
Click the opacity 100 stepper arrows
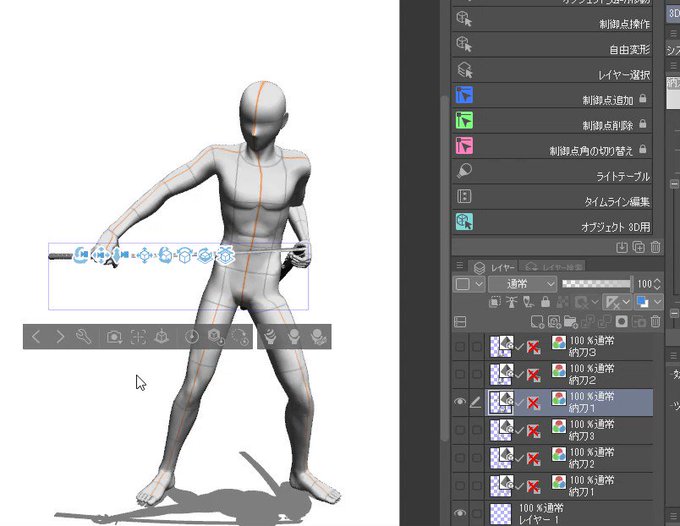[x=657, y=284]
